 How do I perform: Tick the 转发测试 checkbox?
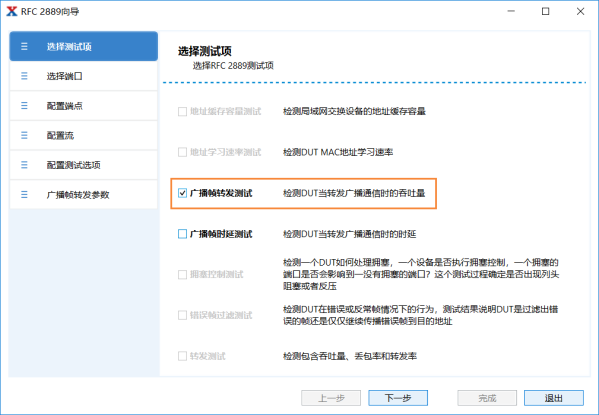(183, 356)
